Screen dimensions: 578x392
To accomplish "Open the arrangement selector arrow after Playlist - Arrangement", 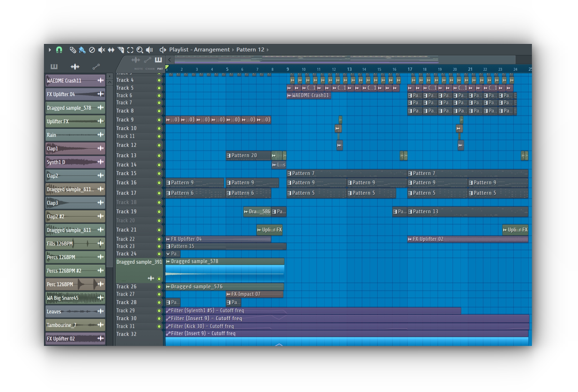I will (x=233, y=50).
